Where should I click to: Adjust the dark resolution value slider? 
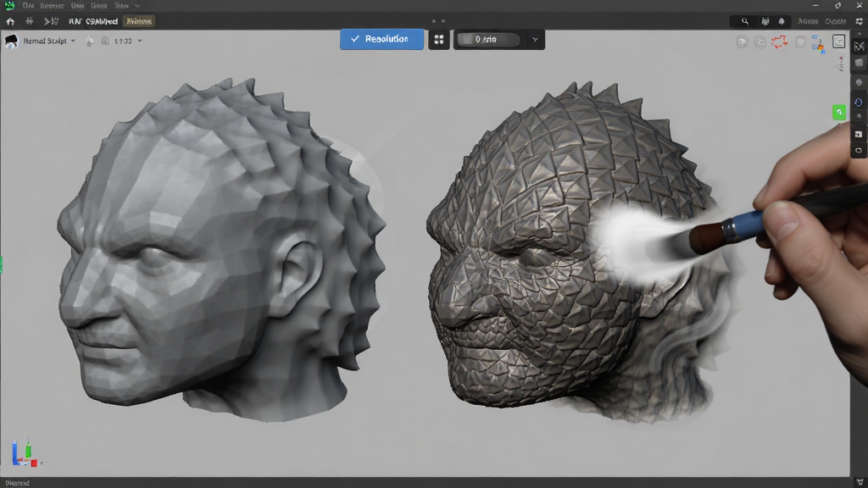point(488,39)
